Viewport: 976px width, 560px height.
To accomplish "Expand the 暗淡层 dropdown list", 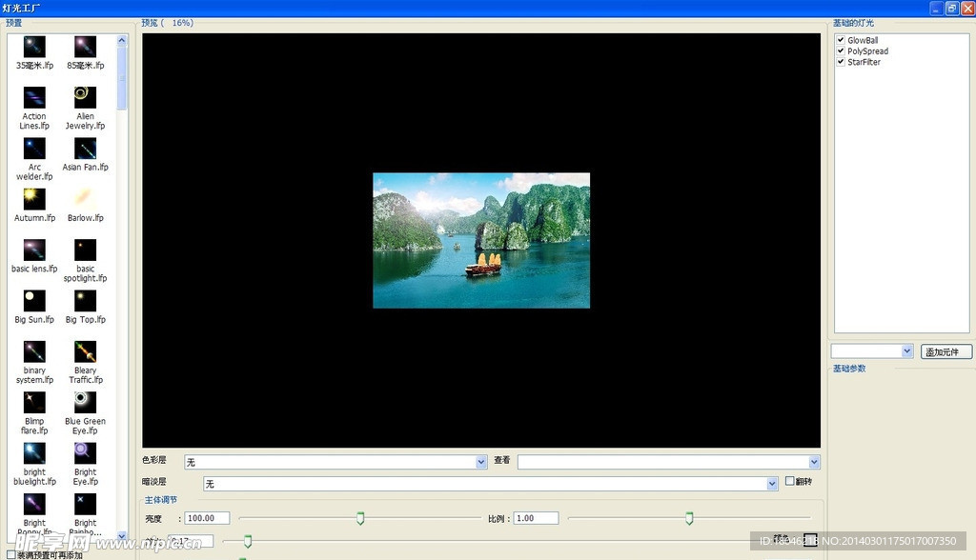I will coord(772,484).
